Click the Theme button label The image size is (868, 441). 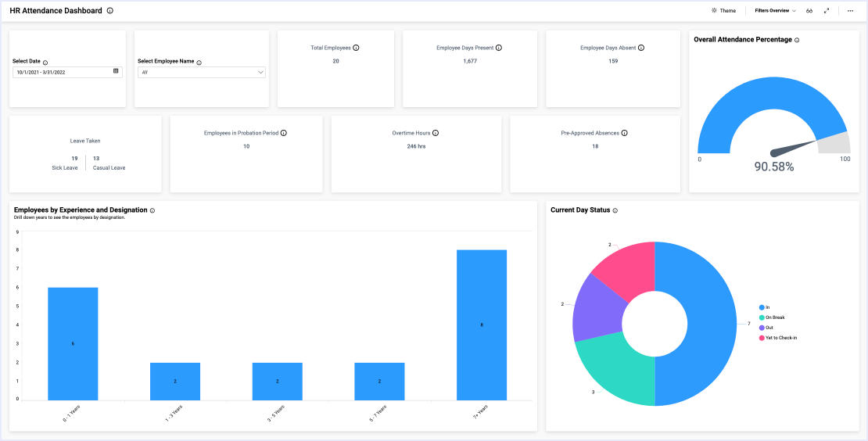[x=727, y=11]
